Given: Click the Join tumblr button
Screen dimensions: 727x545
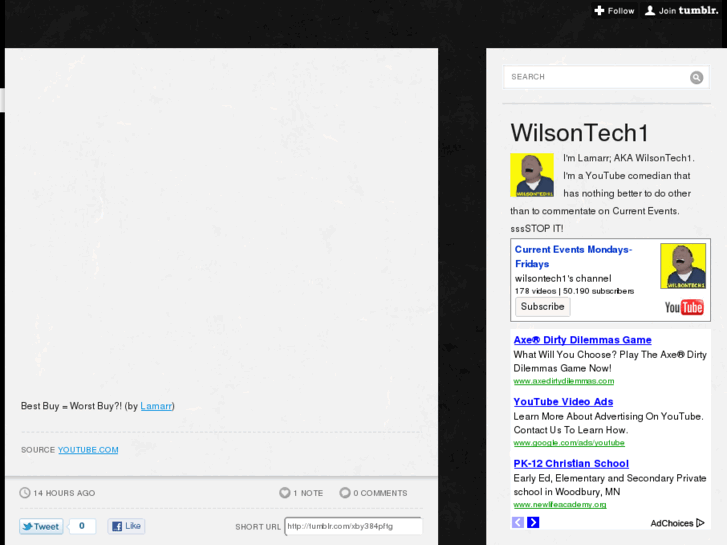Looking at the screenshot, I should 682,11.
